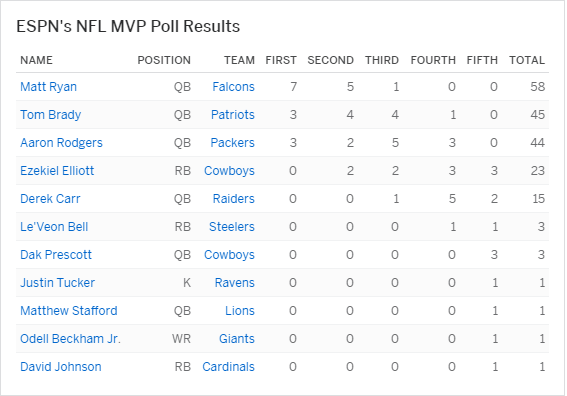The image size is (567, 396).
Task: Click the Le'Veon Bell link
Action: (x=54, y=227)
